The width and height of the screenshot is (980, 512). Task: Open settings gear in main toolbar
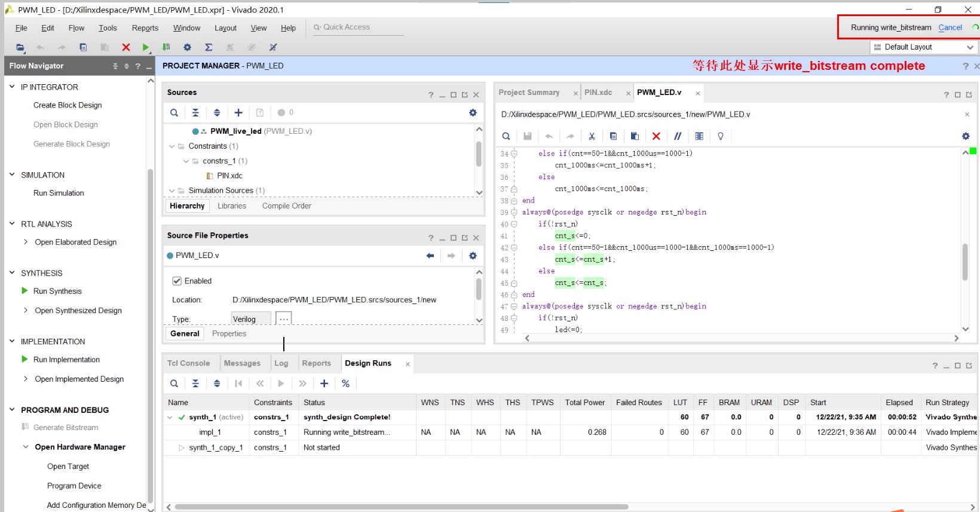tap(187, 47)
